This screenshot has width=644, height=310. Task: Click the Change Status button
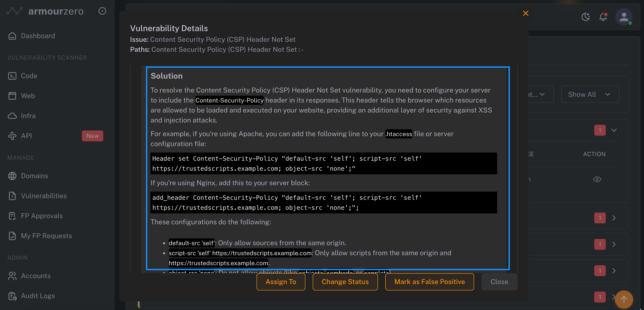[x=345, y=282]
